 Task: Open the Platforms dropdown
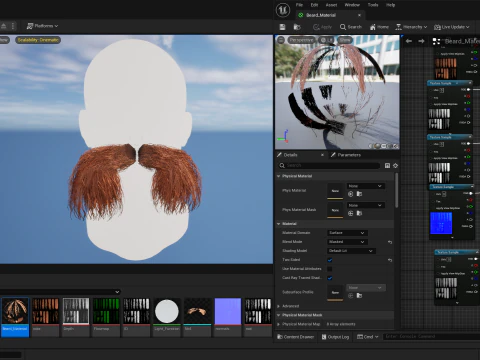click(x=42, y=26)
